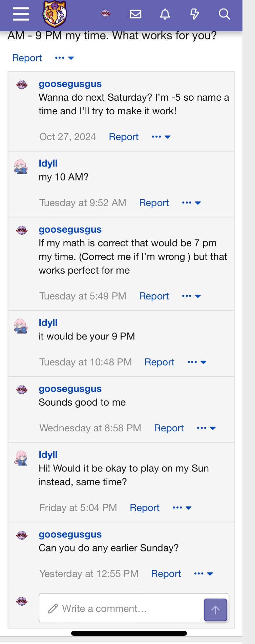
Task: Tap Idyll's avatar beside the Sun comment
Action: coord(21,457)
